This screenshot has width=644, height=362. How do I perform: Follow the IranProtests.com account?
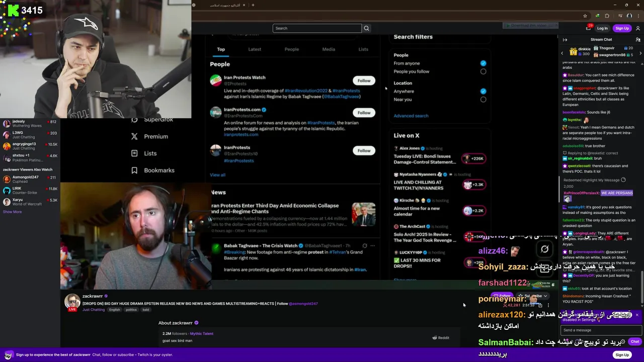[364, 113]
